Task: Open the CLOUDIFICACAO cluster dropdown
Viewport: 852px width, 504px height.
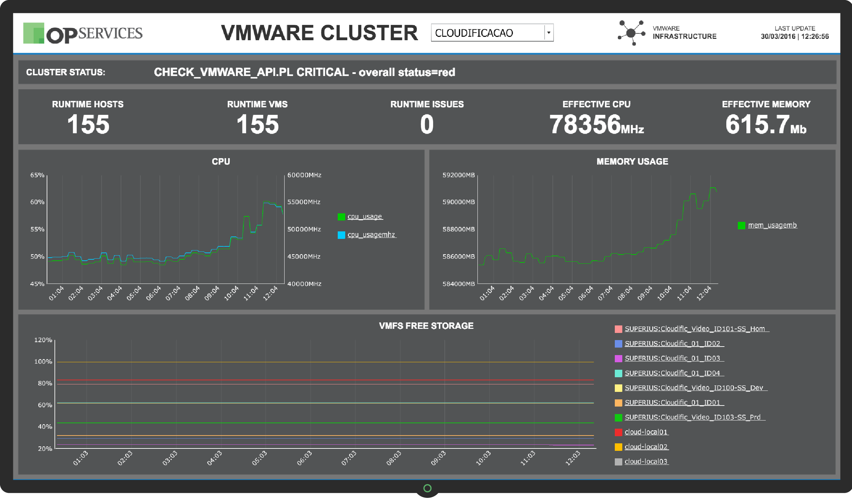Action: tap(492, 33)
